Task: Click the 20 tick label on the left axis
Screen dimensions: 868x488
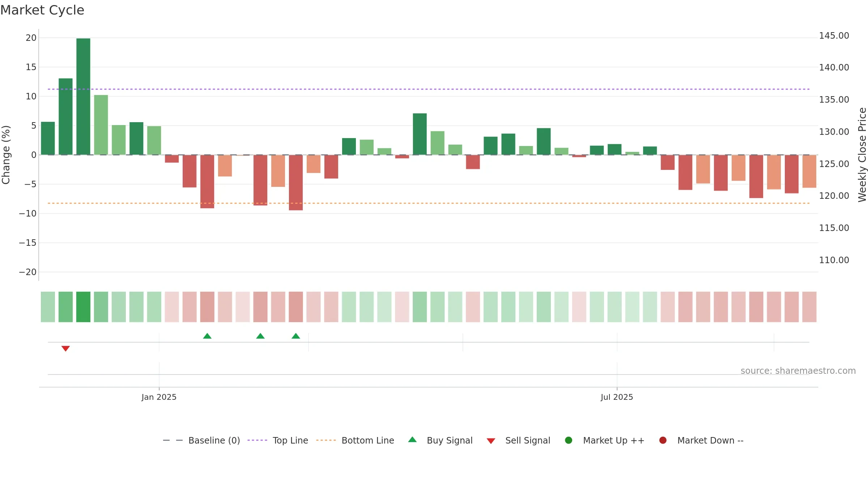Action: 31,38
